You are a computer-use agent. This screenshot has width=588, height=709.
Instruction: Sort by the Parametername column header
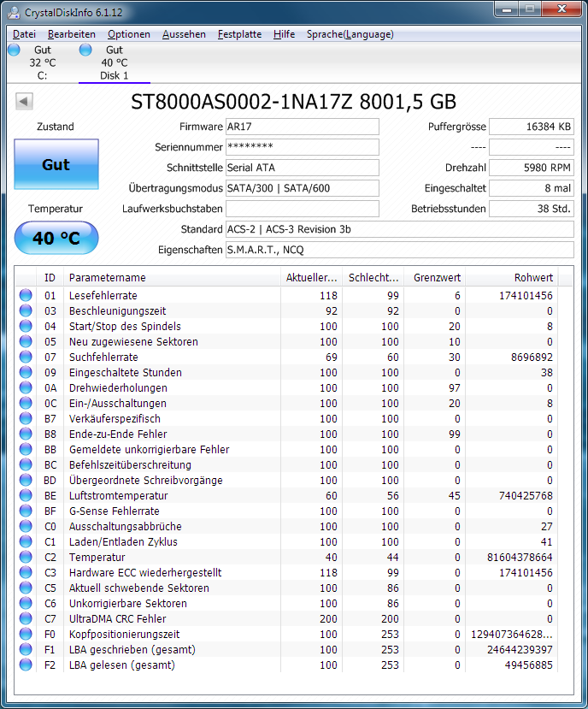pyautogui.click(x=172, y=278)
